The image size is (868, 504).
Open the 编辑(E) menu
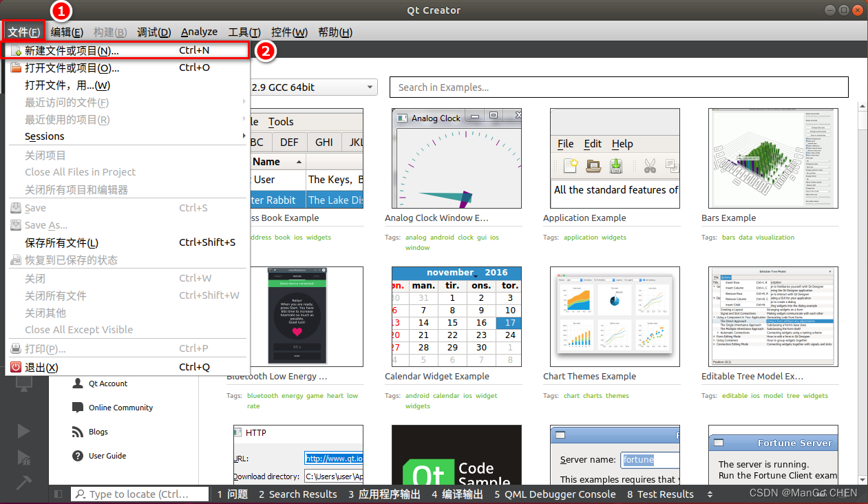(x=67, y=32)
